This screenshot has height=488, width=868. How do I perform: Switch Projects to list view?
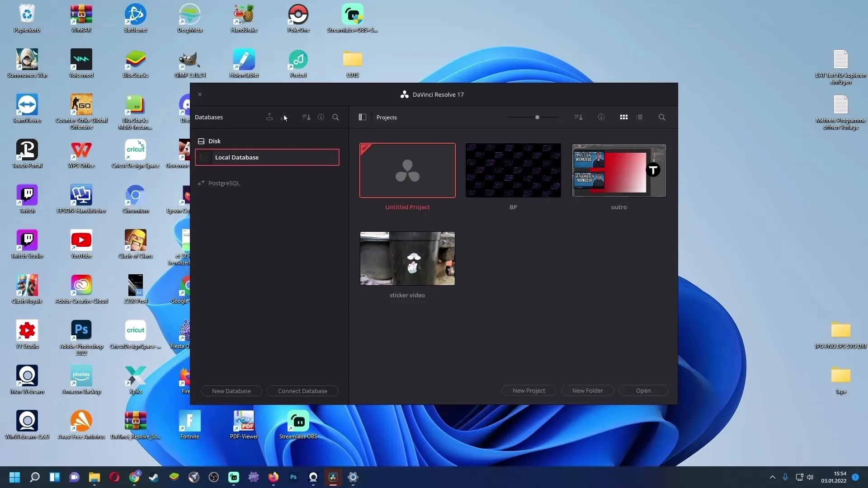pyautogui.click(x=639, y=117)
